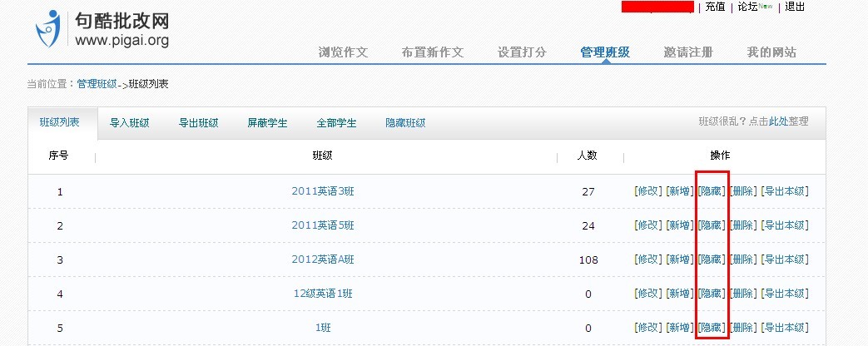Switch to 隐藏班级 tab
This screenshot has height=346, width=868.
coord(406,123)
